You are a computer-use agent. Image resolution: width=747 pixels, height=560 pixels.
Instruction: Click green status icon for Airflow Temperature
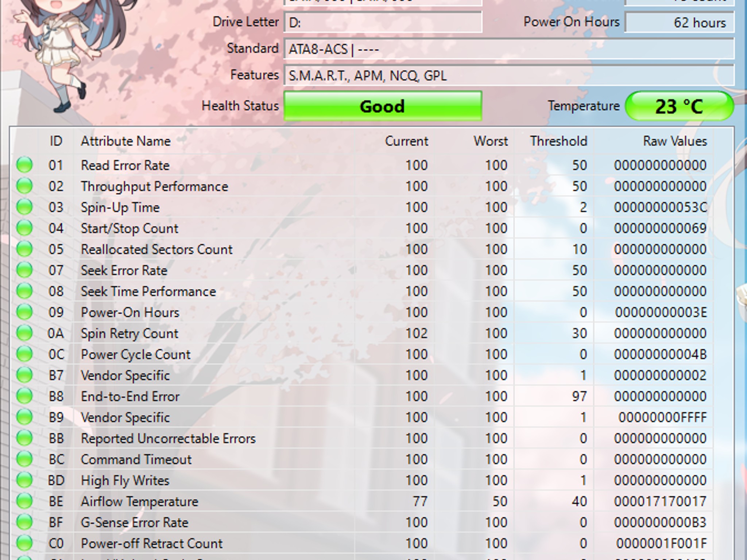pos(24,501)
